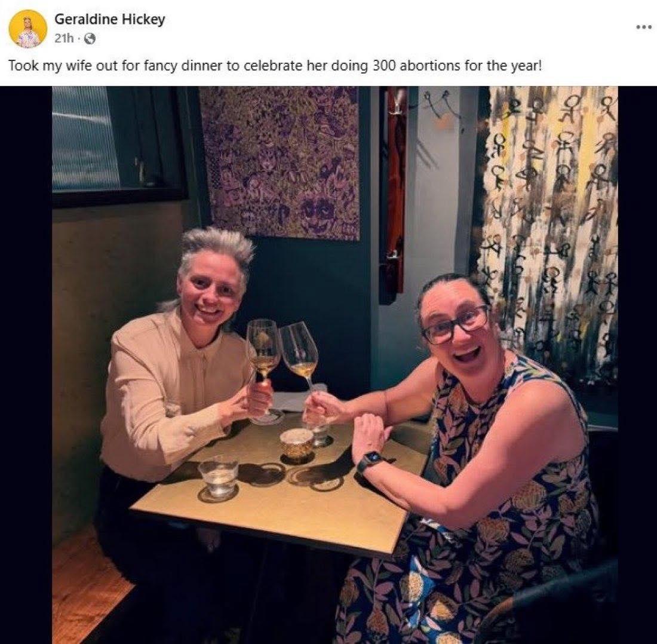Click Geraldine Hickey's round profile avatar
657x644 pixels.
(x=27, y=29)
